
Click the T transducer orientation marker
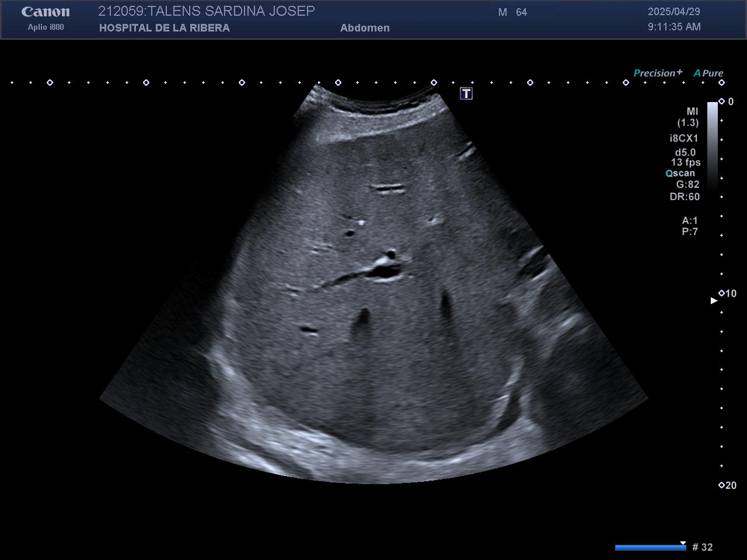point(466,93)
